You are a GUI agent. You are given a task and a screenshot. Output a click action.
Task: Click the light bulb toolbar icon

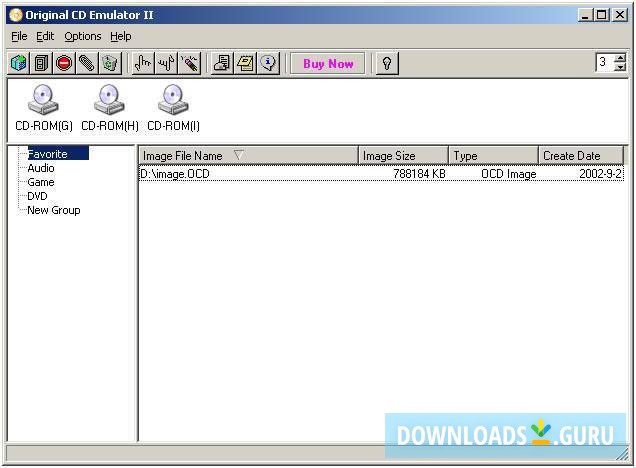(387, 63)
